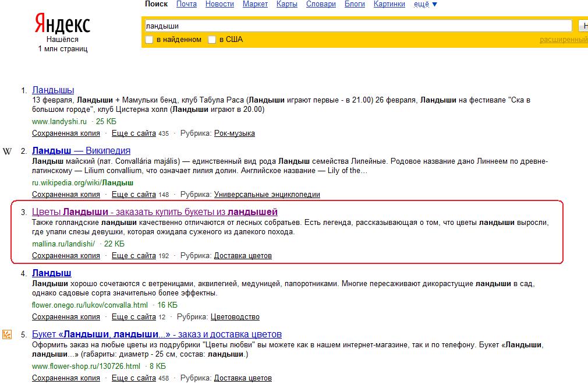Click the mallina.ru/landishi/ URL
This screenshot has height=391, width=588.
pos(63,244)
